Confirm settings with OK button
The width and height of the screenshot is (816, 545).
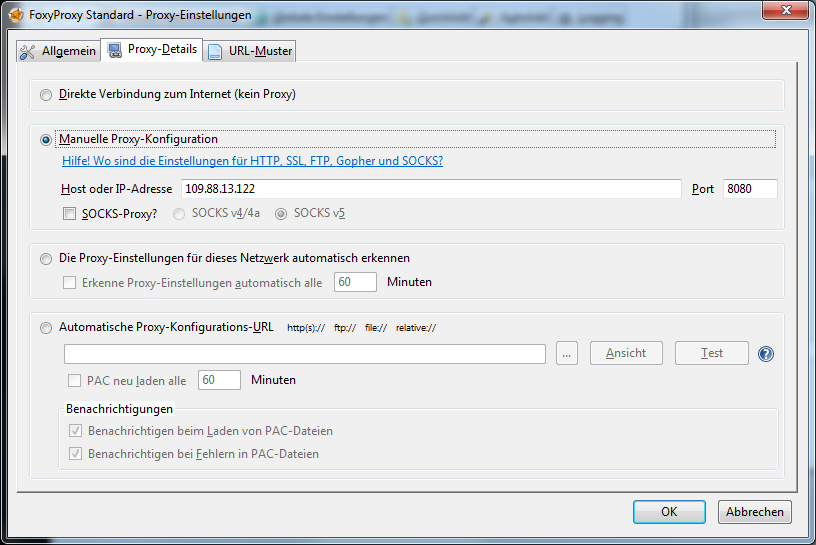click(x=669, y=512)
